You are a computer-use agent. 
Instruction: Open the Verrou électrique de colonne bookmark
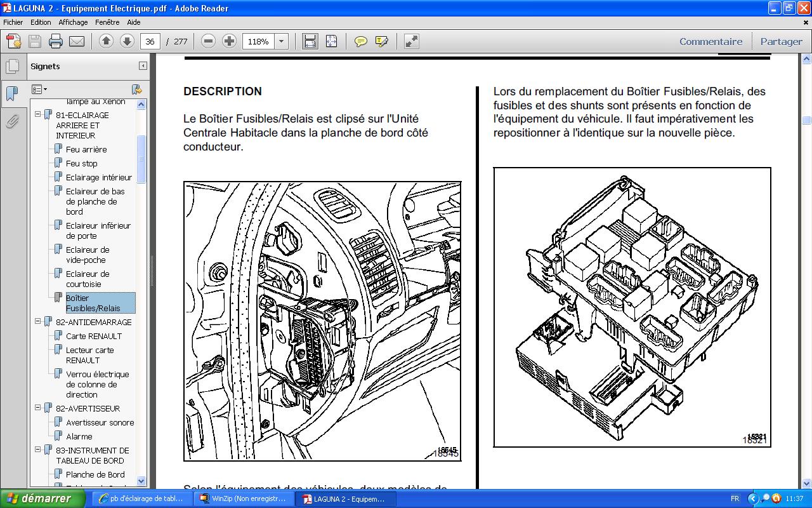98,384
